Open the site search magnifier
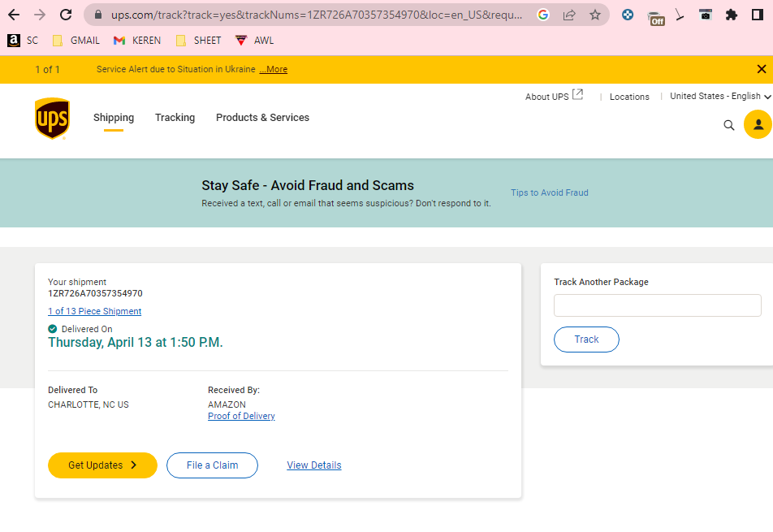The height and width of the screenshot is (532, 773). tap(728, 125)
